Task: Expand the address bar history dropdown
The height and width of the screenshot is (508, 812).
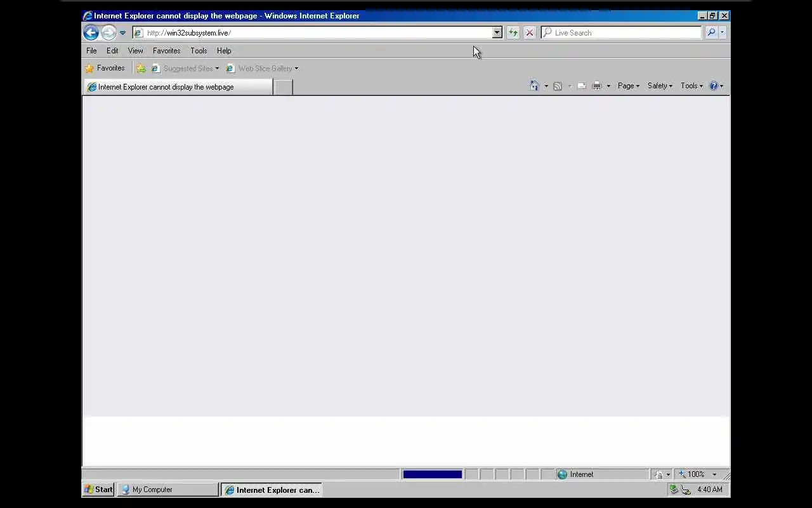Action: 497,32
